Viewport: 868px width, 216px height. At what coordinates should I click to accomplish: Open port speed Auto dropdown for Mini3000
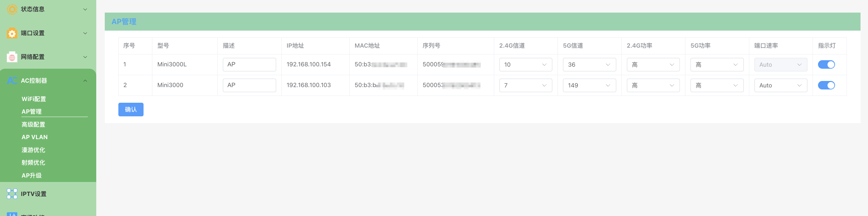tap(780, 85)
